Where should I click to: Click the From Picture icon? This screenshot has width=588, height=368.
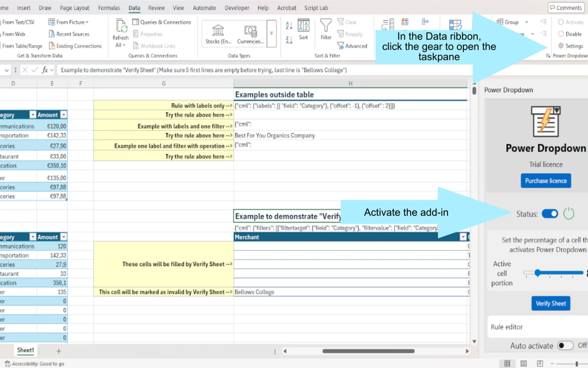click(51, 22)
